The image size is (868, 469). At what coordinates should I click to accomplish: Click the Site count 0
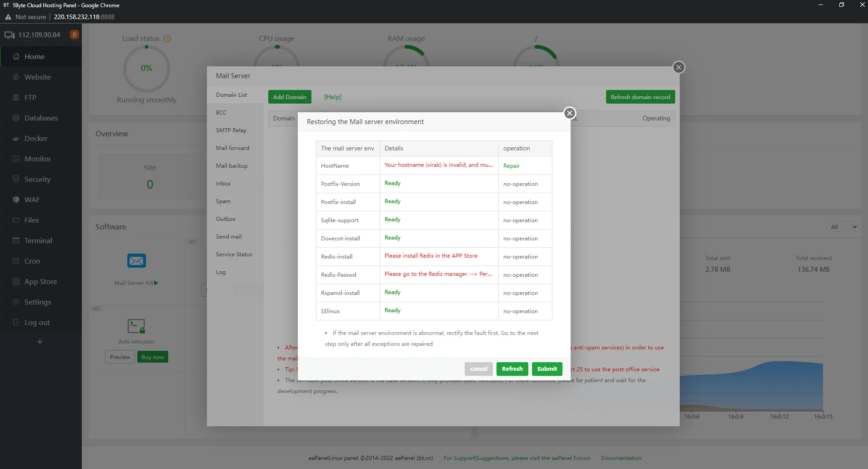[150, 184]
